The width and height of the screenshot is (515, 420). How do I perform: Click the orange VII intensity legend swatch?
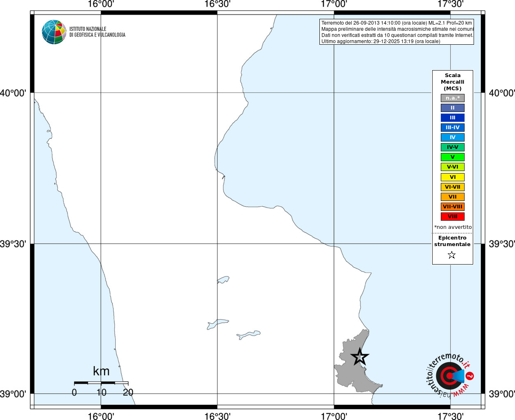click(x=453, y=197)
